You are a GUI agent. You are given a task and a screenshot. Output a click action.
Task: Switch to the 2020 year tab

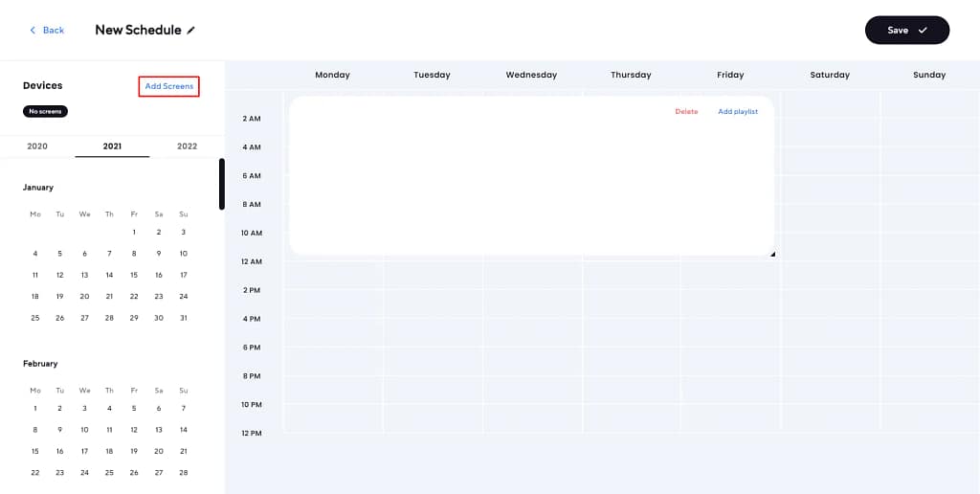click(x=37, y=146)
